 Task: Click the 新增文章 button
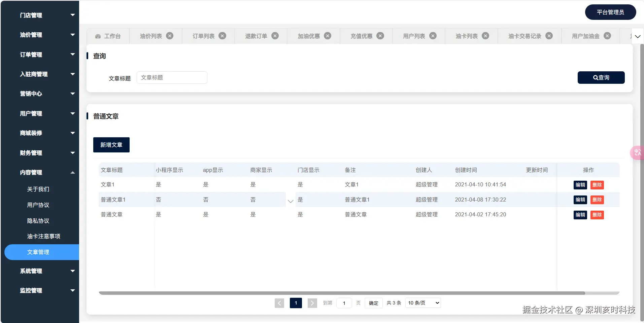coord(111,145)
